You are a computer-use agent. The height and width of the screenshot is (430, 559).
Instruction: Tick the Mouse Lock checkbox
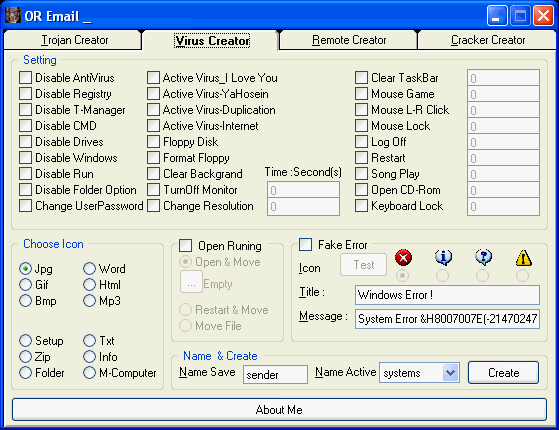361,126
